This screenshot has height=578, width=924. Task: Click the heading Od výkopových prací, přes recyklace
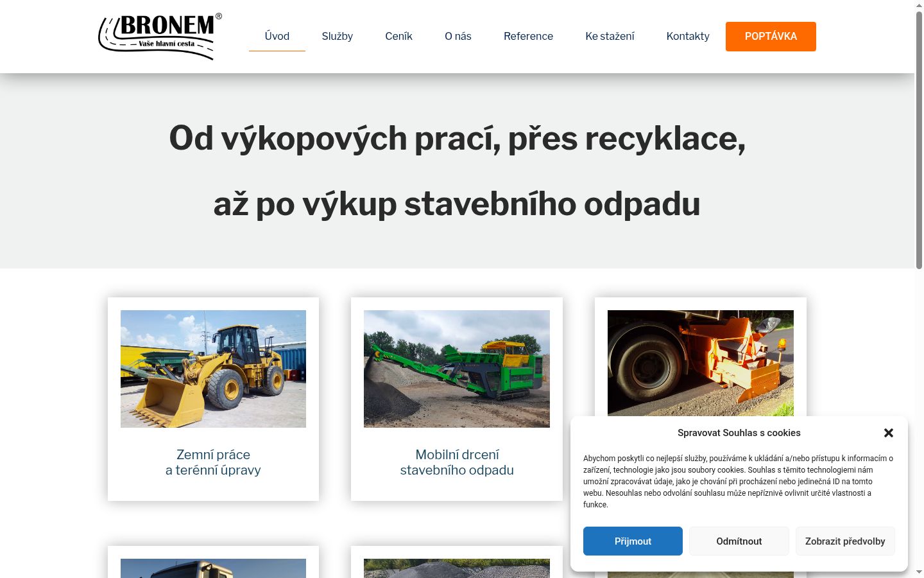(457, 138)
